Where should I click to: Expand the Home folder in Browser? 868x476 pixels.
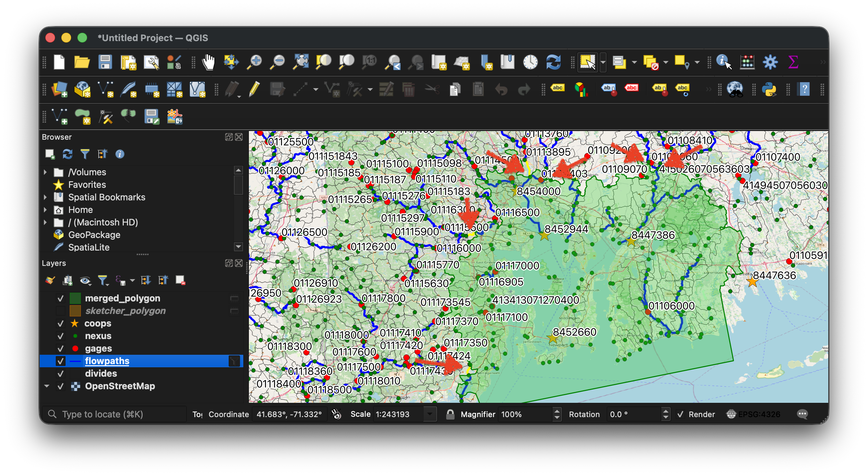46,209
